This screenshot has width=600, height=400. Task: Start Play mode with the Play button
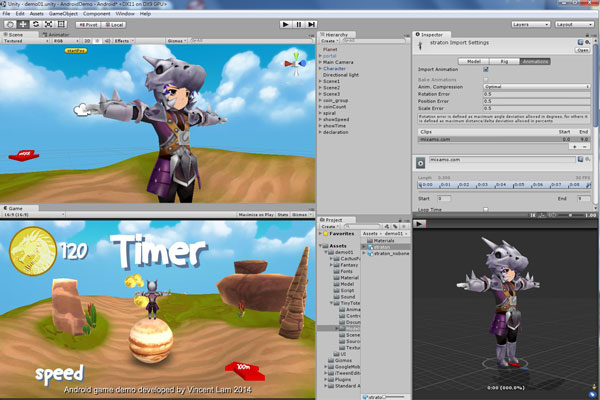pyautogui.click(x=285, y=24)
